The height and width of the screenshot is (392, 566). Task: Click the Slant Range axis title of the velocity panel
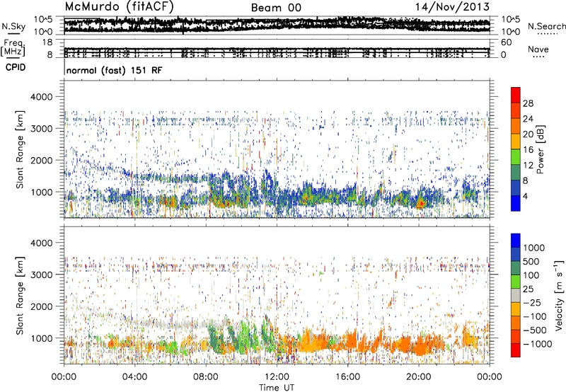(20, 295)
